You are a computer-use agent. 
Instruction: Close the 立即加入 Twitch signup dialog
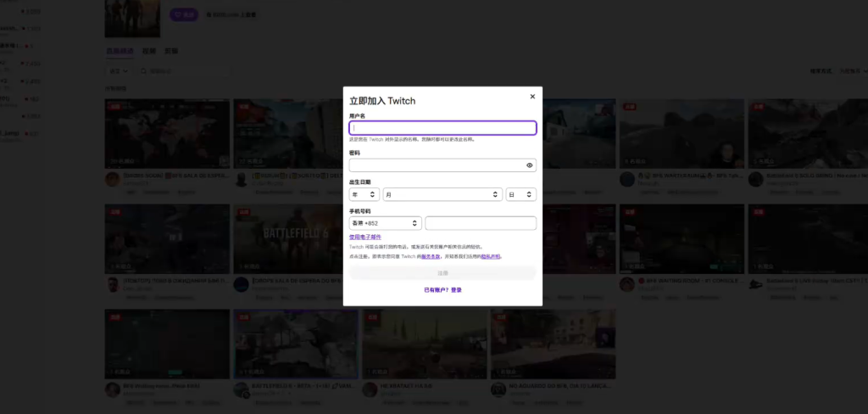(x=532, y=97)
